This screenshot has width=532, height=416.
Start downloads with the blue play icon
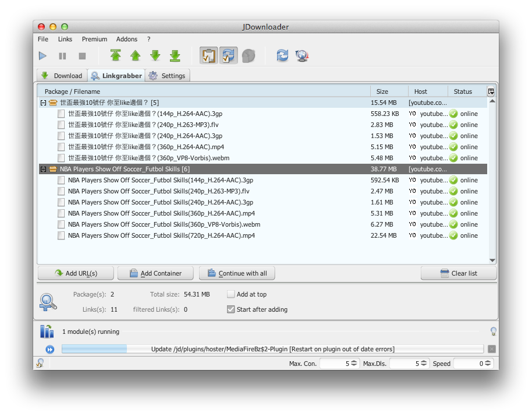tap(42, 56)
